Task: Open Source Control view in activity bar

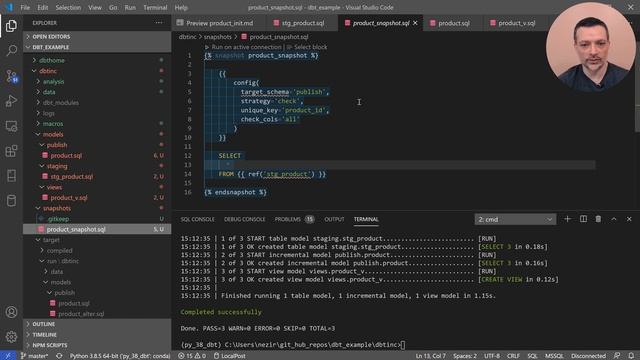Action: 11,76
